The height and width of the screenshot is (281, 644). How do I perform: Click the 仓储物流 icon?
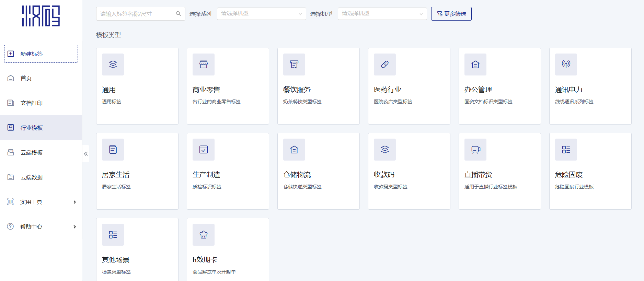[294, 150]
